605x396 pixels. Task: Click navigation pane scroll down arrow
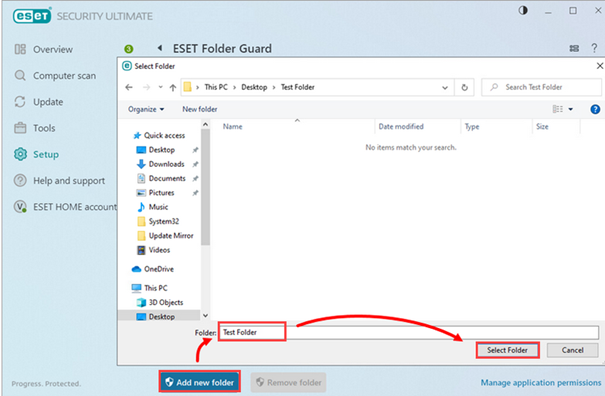point(205,315)
